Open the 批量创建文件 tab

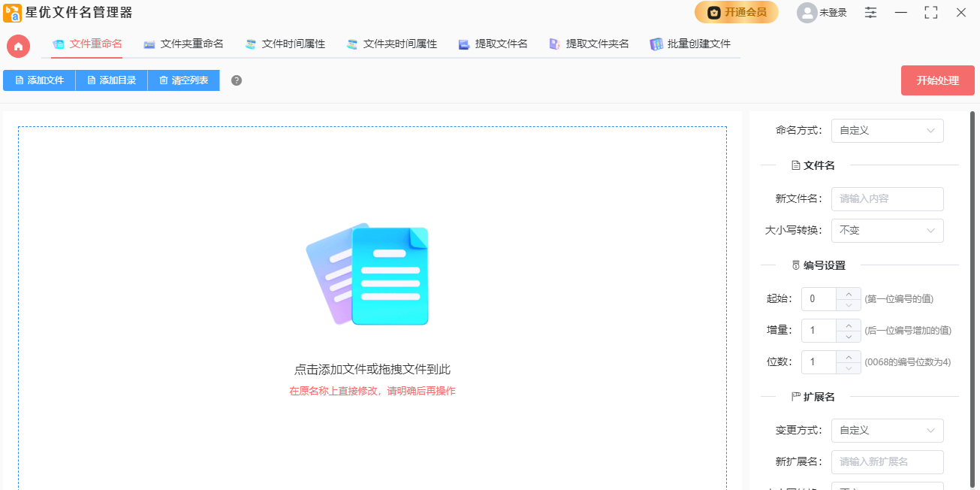tap(697, 44)
